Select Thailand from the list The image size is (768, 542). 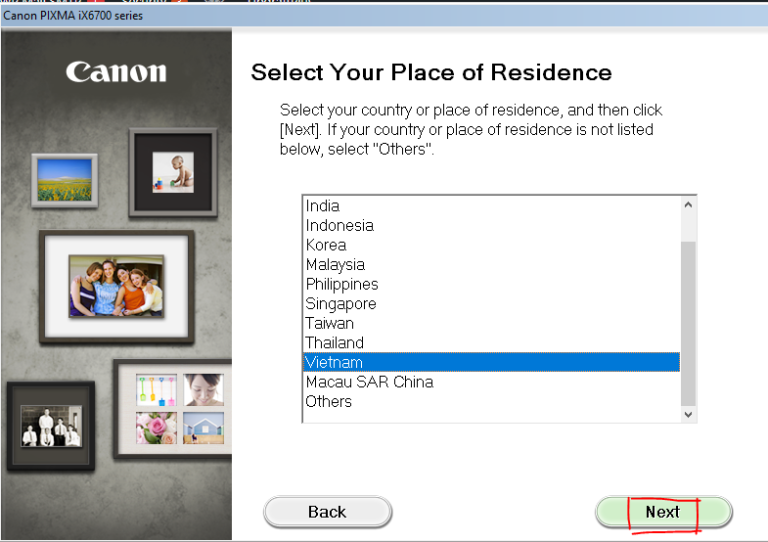coord(335,343)
